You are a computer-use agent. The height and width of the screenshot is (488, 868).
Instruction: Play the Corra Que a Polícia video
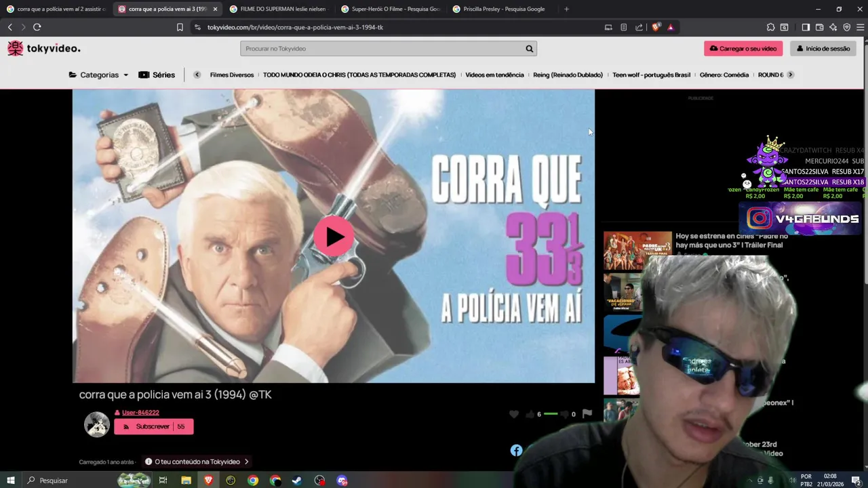point(333,236)
